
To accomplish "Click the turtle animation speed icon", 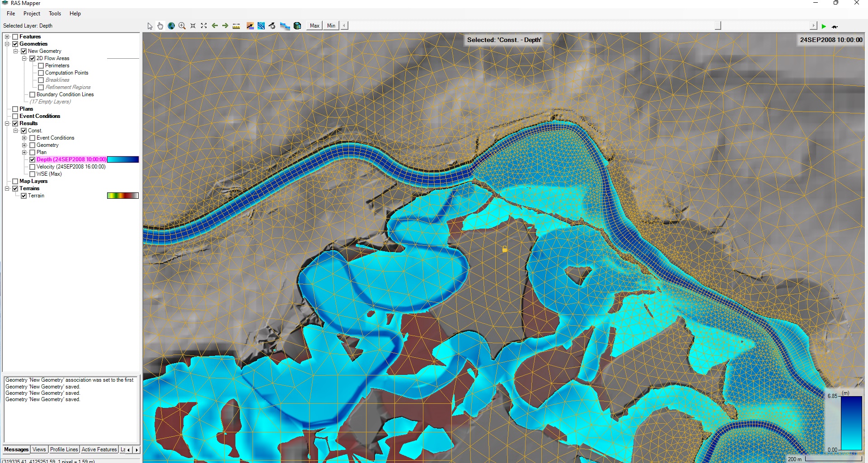I will click(x=835, y=27).
